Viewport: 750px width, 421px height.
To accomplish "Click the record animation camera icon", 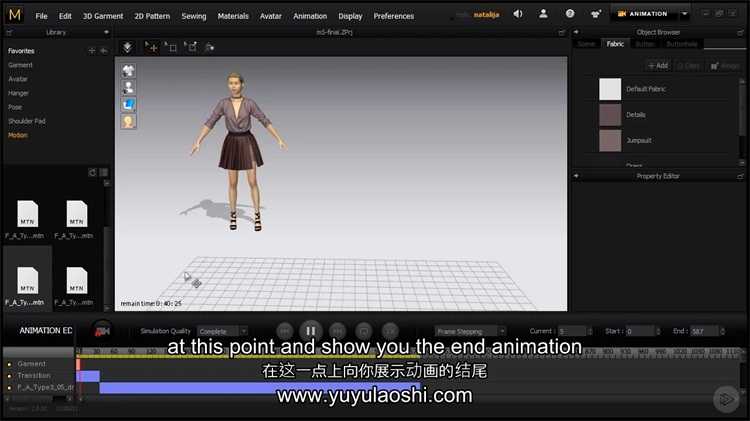I will tap(101, 330).
